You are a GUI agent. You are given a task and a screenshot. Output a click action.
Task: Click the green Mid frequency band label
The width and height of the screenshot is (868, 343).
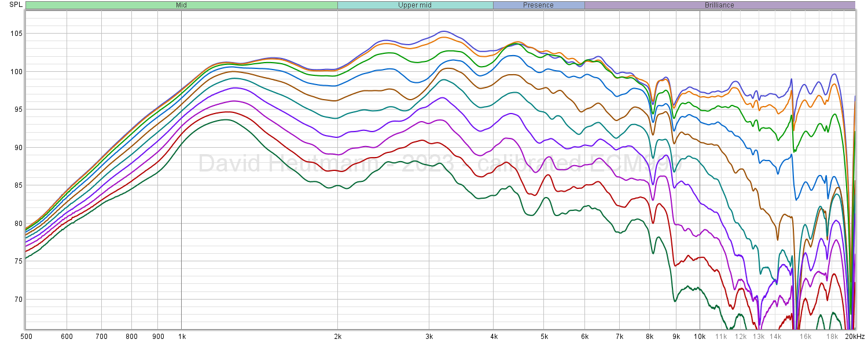coord(181,5)
